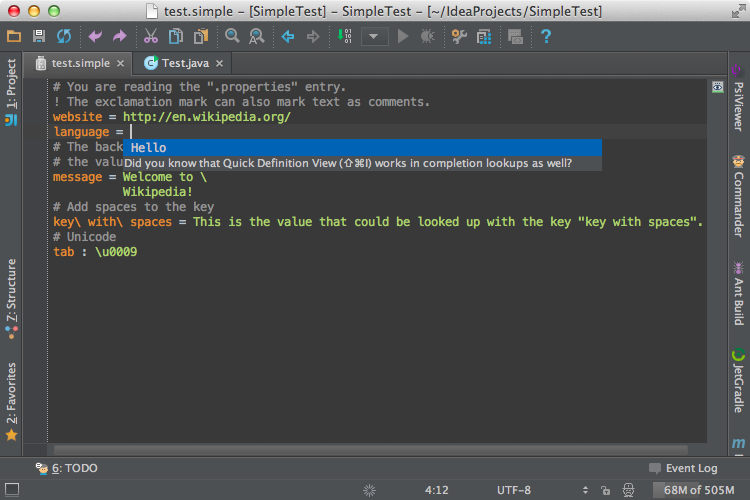Open the Event Log
The image size is (750, 500).
(x=683, y=468)
